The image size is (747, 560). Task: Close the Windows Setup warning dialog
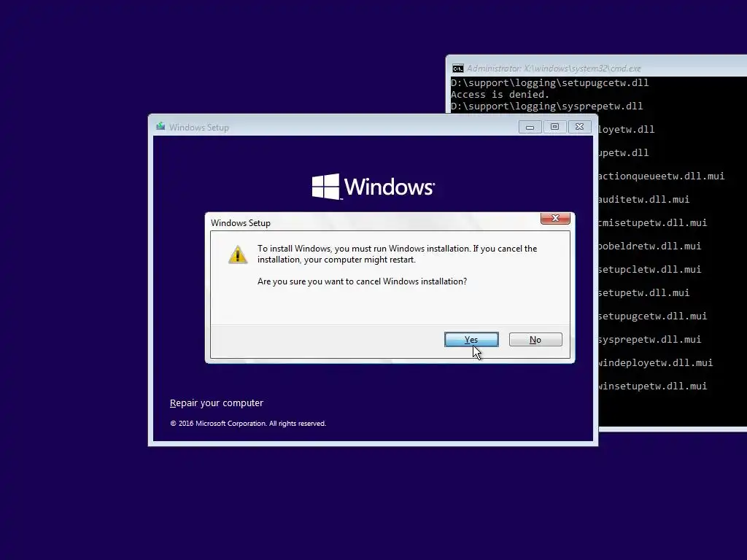[x=555, y=218]
